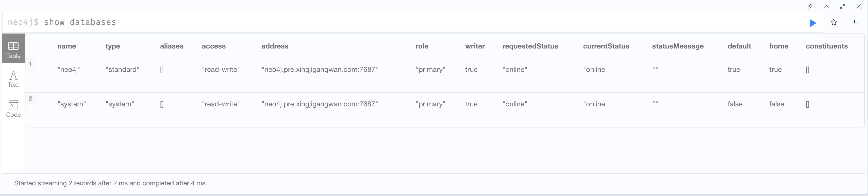Collapse the result frame

pyautogui.click(x=826, y=6)
